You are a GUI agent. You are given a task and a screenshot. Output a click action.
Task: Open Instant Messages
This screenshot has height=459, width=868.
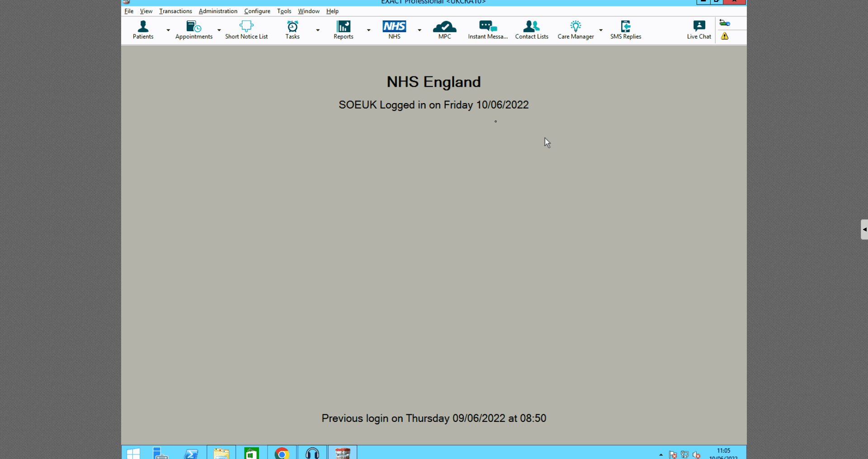487,30
